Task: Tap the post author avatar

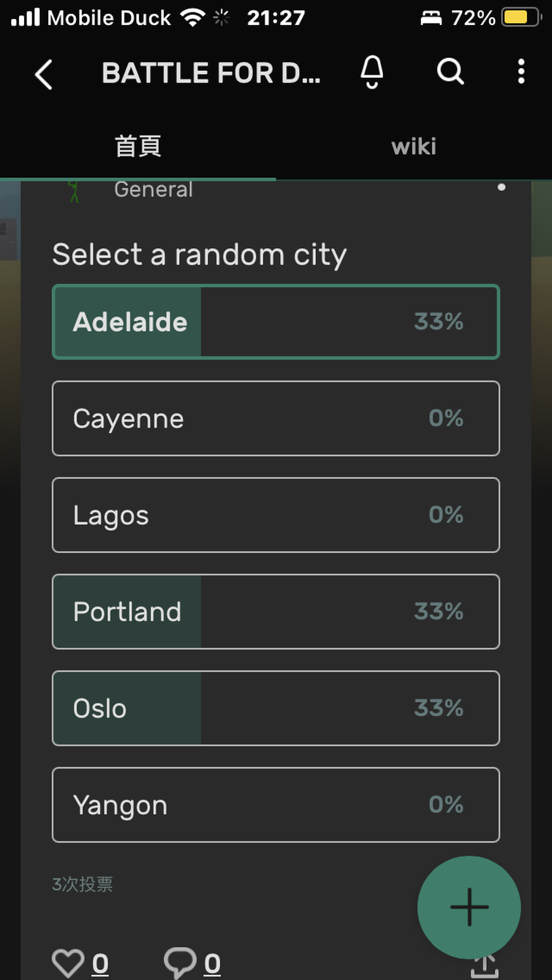Action: coord(73,190)
